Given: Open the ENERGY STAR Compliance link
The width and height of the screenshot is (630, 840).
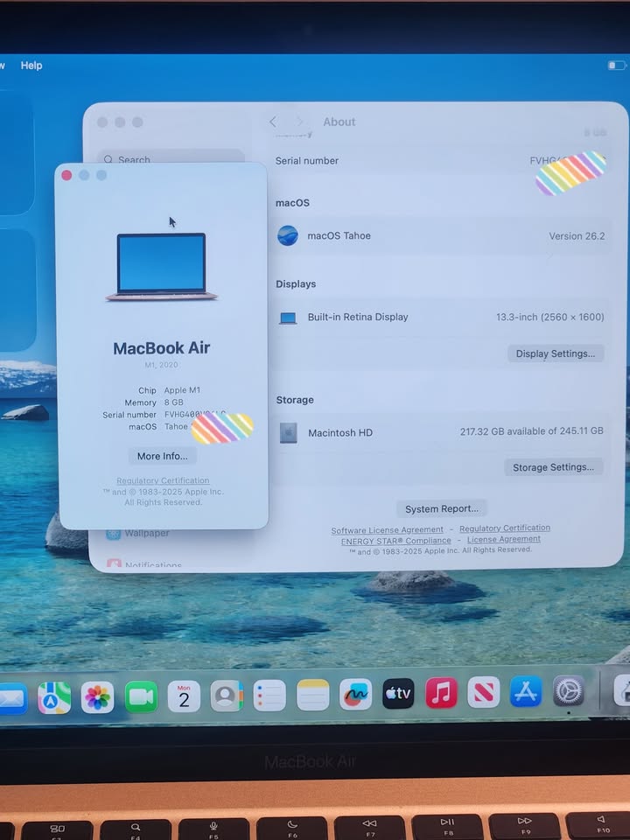Looking at the screenshot, I should [395, 541].
